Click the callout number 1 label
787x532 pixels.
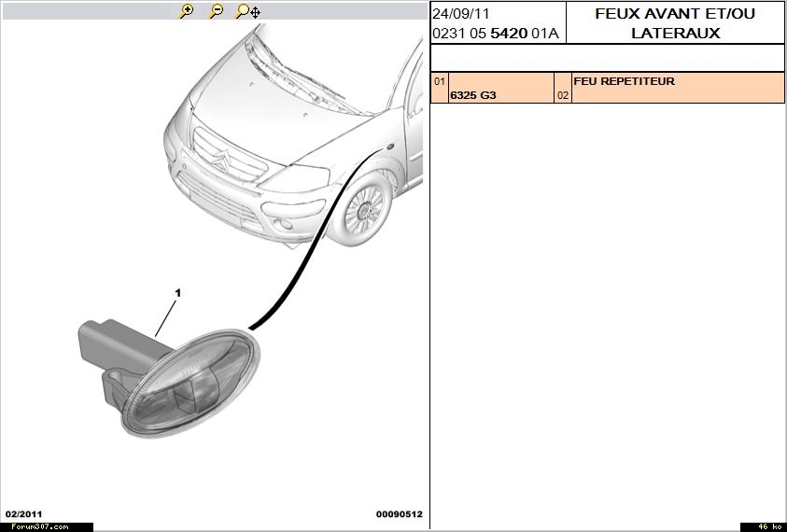click(x=177, y=293)
